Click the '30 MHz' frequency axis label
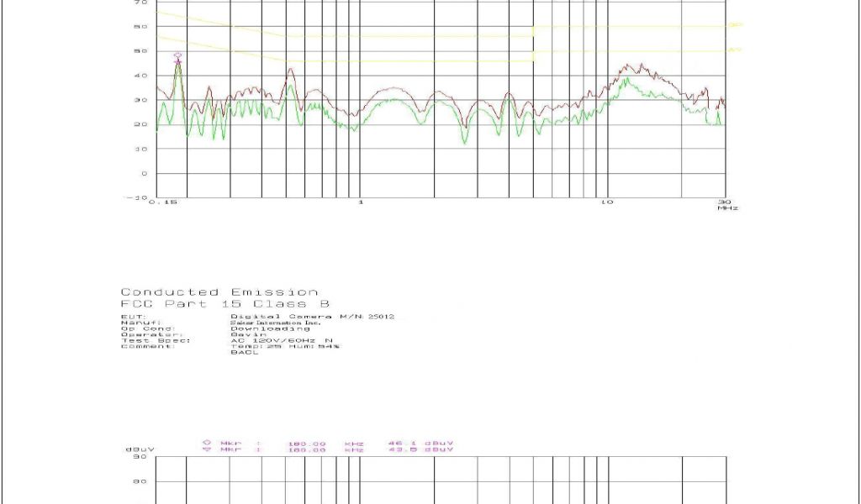This screenshot has width=861, height=504. click(726, 204)
